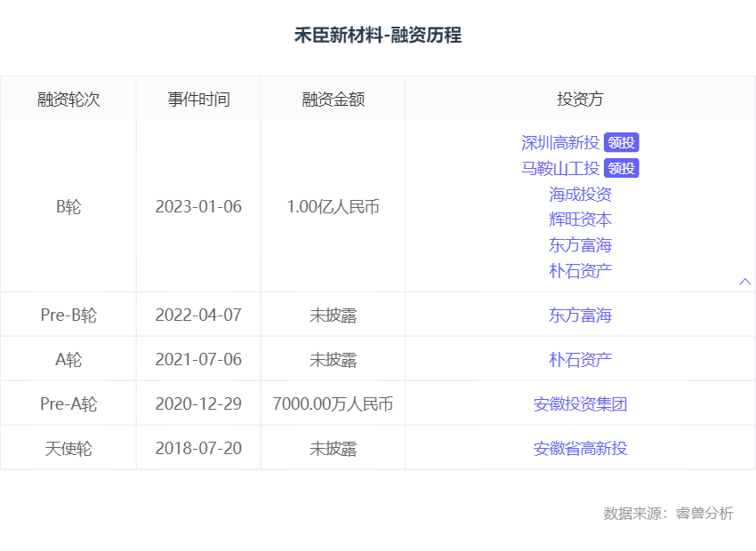Screen dimensions: 756x551
Task: Open 朴石资产 link in A轮 row
Action: (580, 359)
